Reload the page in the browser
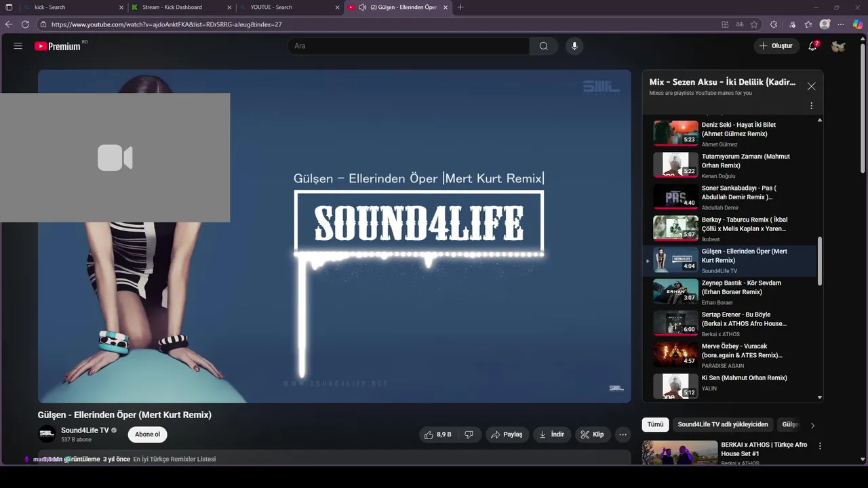 25,24
